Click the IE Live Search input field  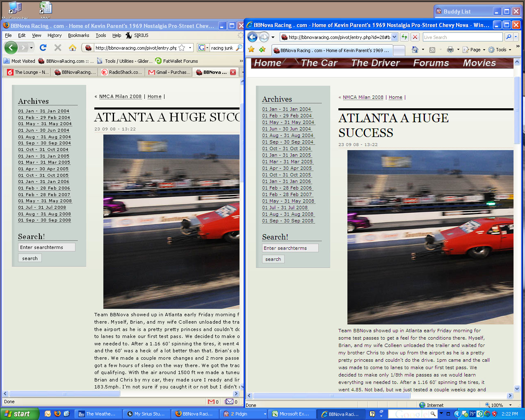point(462,37)
